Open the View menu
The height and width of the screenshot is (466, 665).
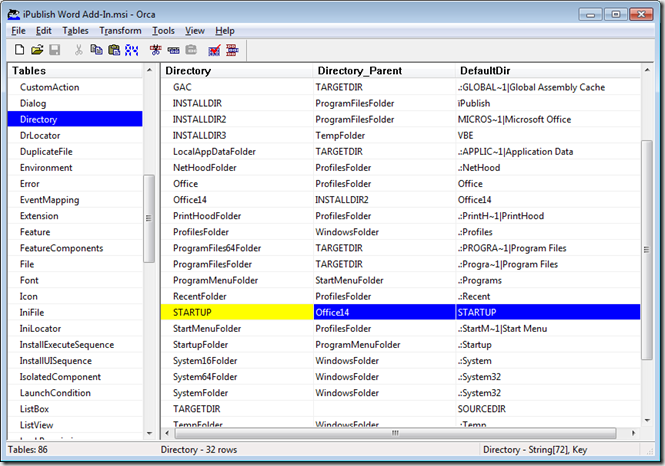(195, 31)
